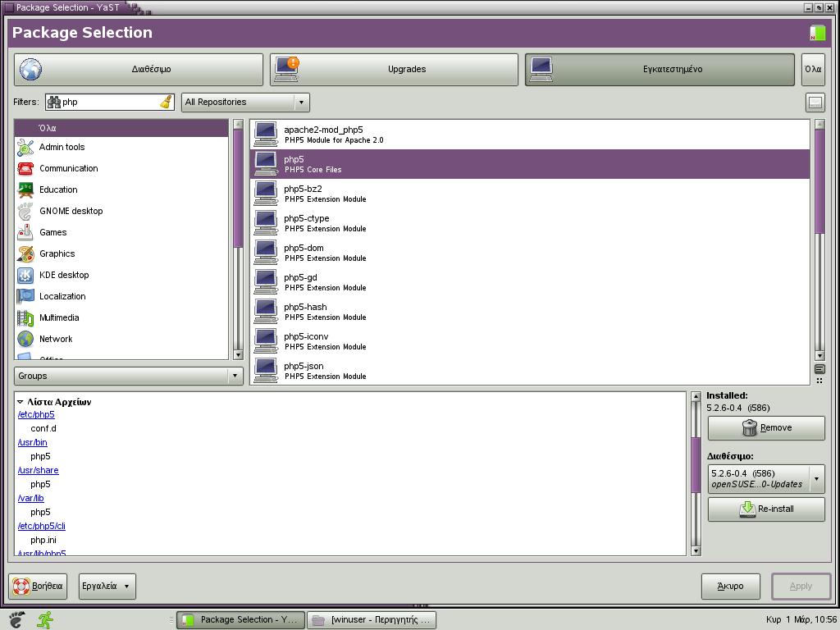840x630 pixels.
Task: Click the php5-bz2 package icon
Action: point(266,194)
